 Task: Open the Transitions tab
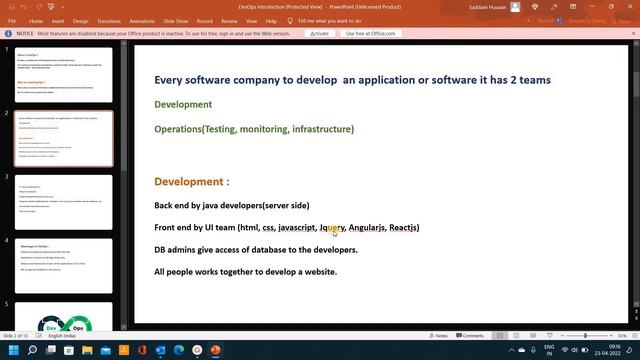tap(109, 21)
